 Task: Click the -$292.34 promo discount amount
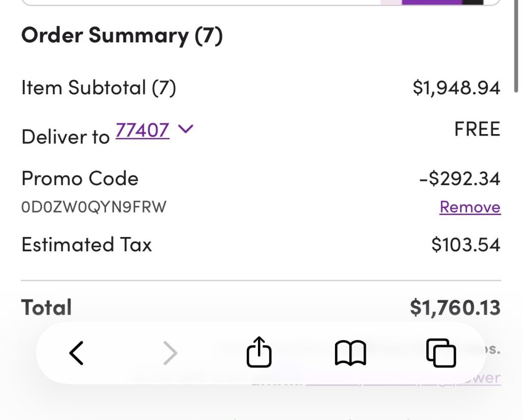click(459, 178)
